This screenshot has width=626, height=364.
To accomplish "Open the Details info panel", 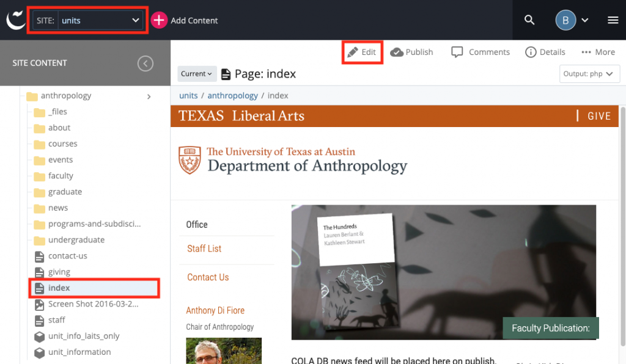I will point(545,52).
